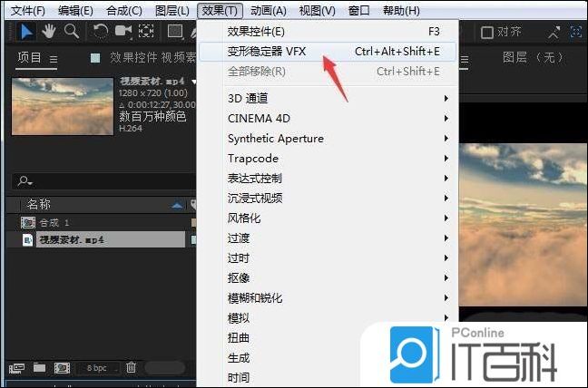Open the 视图(V) menu
The width and height of the screenshot is (588, 388).
pyautogui.click(x=318, y=11)
